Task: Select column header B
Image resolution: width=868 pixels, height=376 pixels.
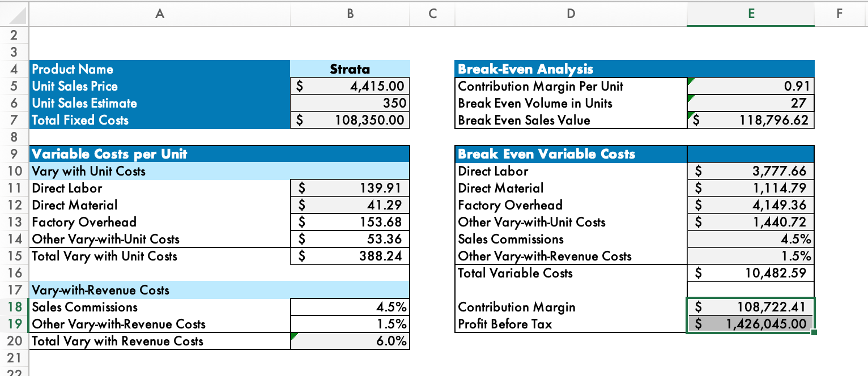Action: click(x=350, y=14)
